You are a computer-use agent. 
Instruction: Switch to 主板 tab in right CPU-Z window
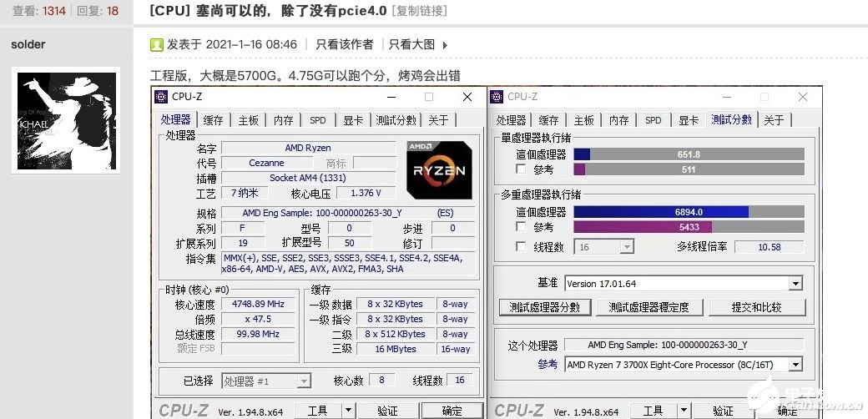click(584, 120)
